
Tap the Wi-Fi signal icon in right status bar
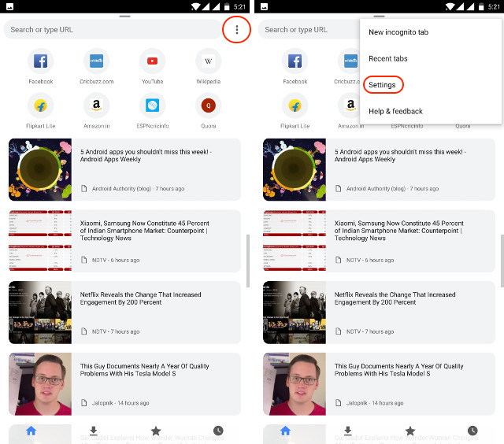point(450,7)
